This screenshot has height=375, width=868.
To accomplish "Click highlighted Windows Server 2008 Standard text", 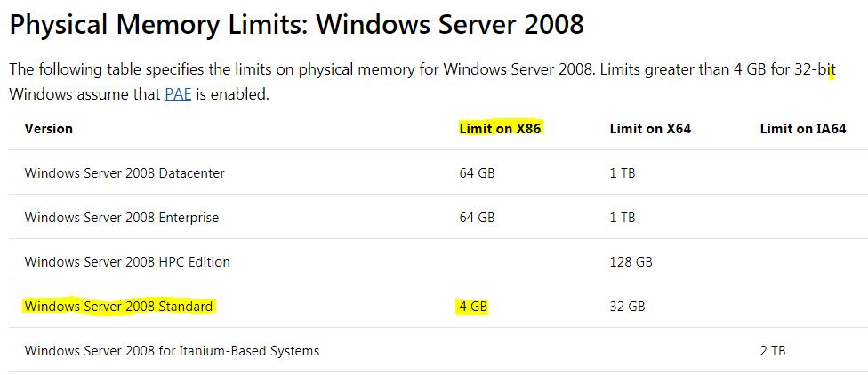I will pos(118,306).
